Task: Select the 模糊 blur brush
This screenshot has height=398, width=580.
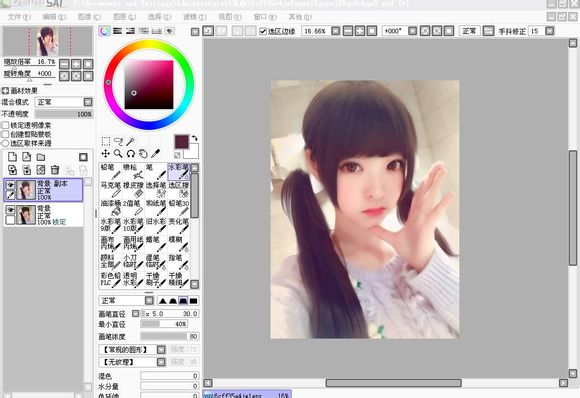Action: click(179, 244)
